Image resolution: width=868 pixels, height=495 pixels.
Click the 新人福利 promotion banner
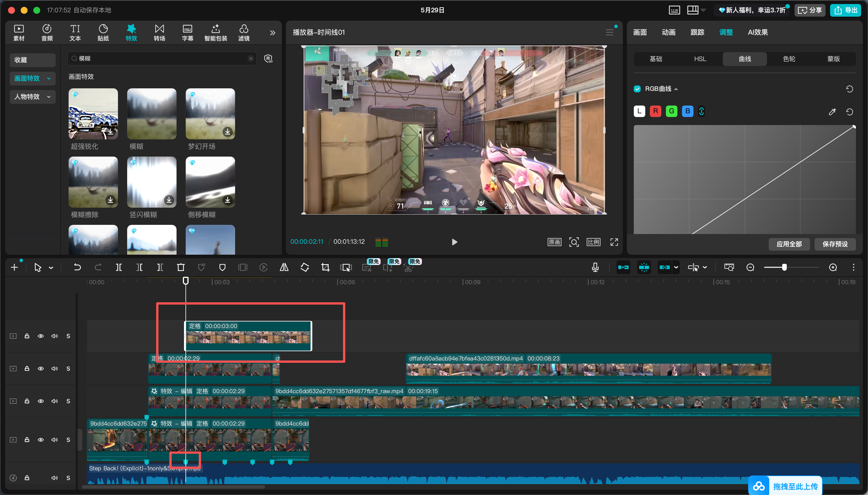click(752, 10)
